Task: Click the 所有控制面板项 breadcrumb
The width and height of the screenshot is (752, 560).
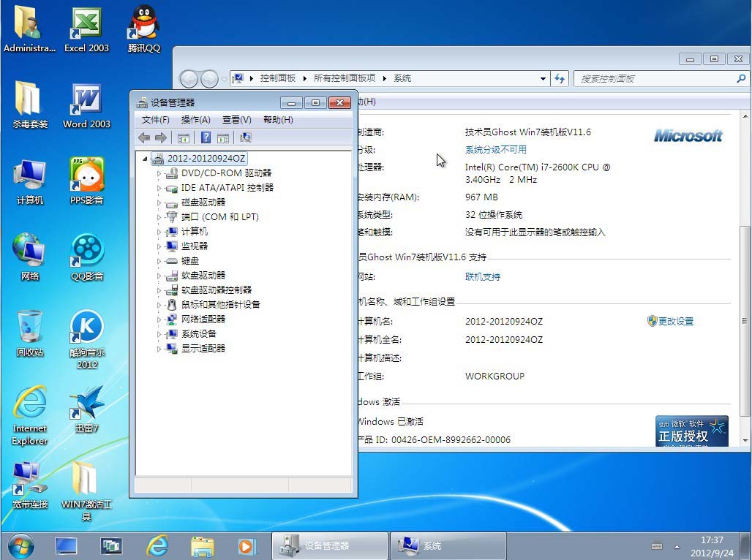Action: pyautogui.click(x=345, y=78)
